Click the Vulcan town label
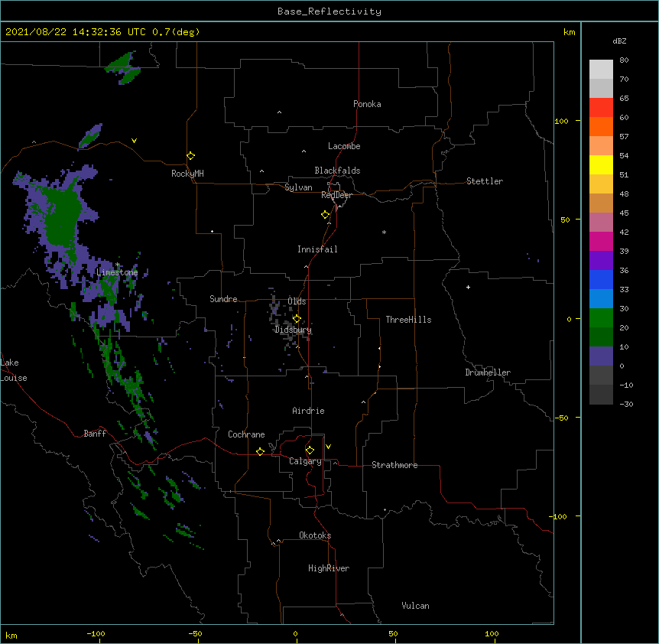 pyautogui.click(x=415, y=606)
